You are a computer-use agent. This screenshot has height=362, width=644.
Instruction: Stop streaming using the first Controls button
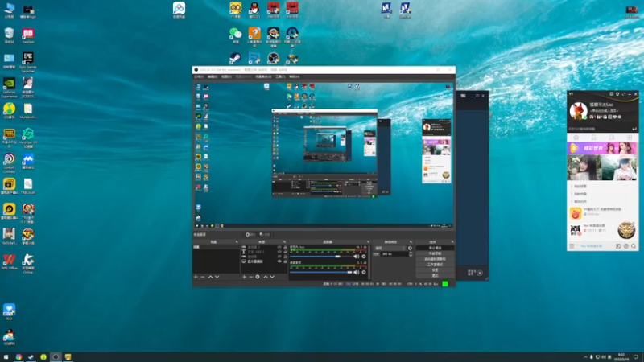(435, 249)
